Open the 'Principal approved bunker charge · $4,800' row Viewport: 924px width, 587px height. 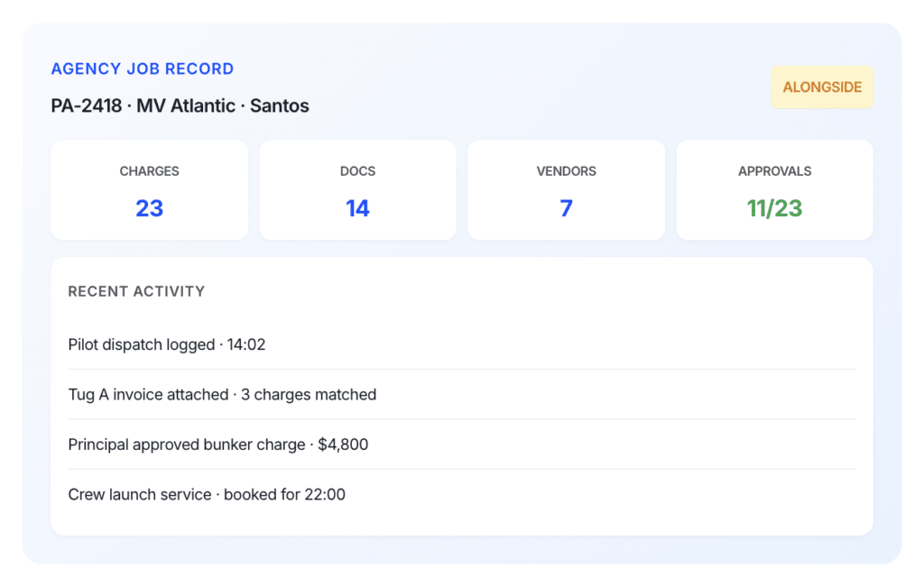(x=461, y=445)
